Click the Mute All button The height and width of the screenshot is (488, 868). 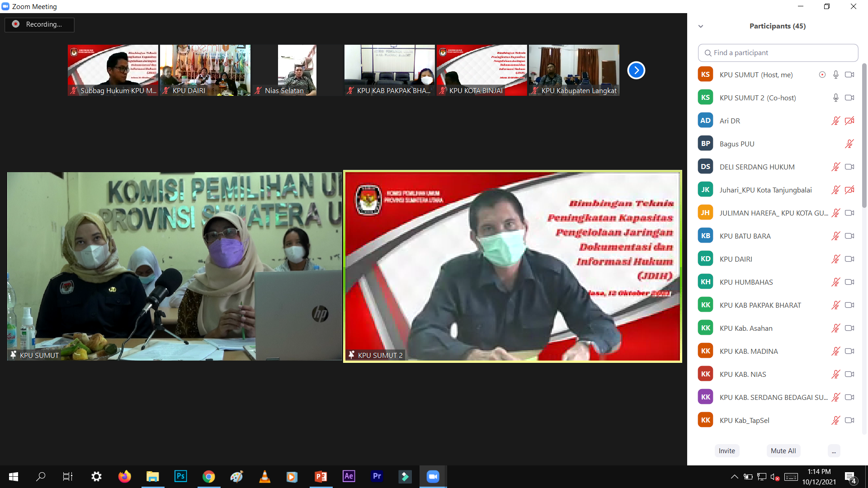coord(783,450)
